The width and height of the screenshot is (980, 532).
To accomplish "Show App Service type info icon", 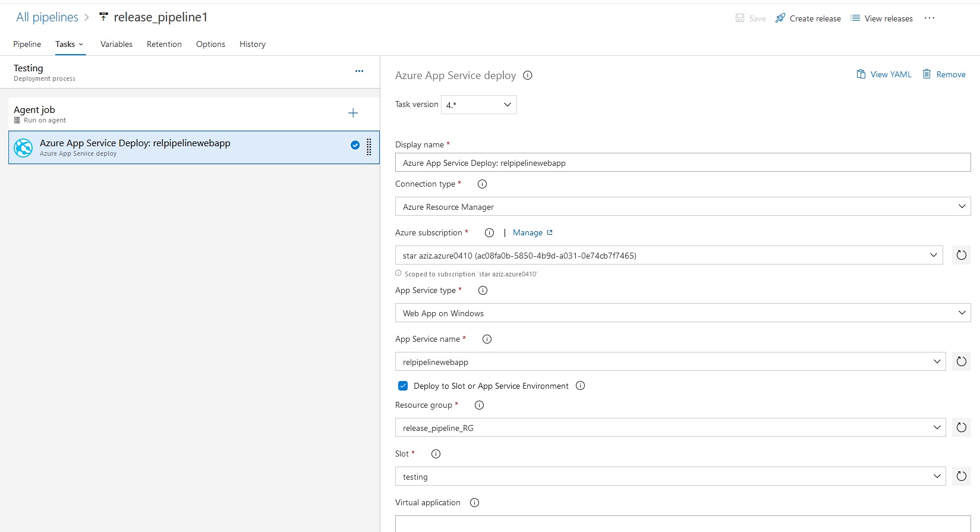I will (x=483, y=291).
